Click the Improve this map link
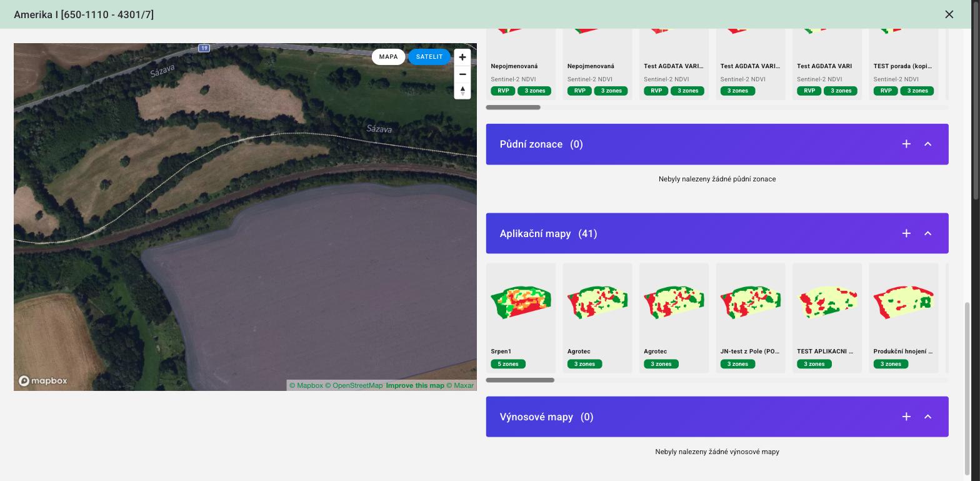The image size is (980, 481). click(x=415, y=385)
